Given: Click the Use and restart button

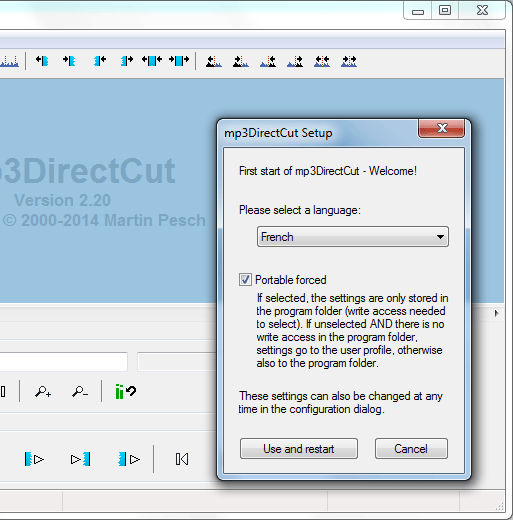Looking at the screenshot, I should coord(299,449).
